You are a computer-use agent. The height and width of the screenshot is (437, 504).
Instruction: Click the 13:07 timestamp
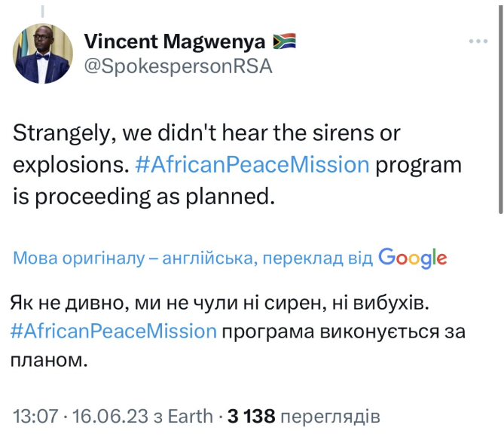pos(35,416)
